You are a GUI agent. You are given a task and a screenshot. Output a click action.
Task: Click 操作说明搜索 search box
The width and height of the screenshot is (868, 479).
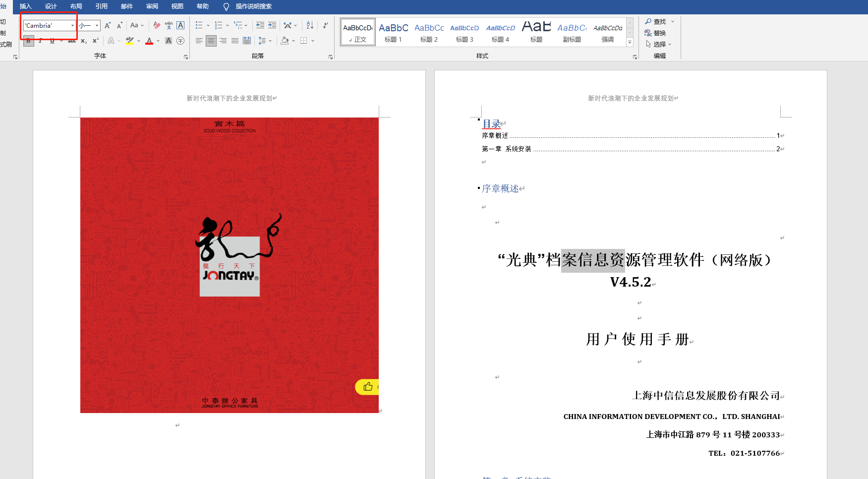tap(253, 6)
